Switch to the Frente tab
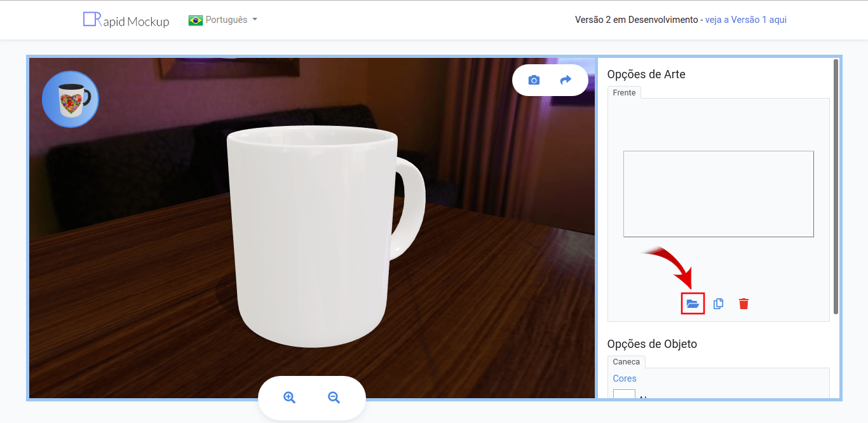 (x=624, y=92)
